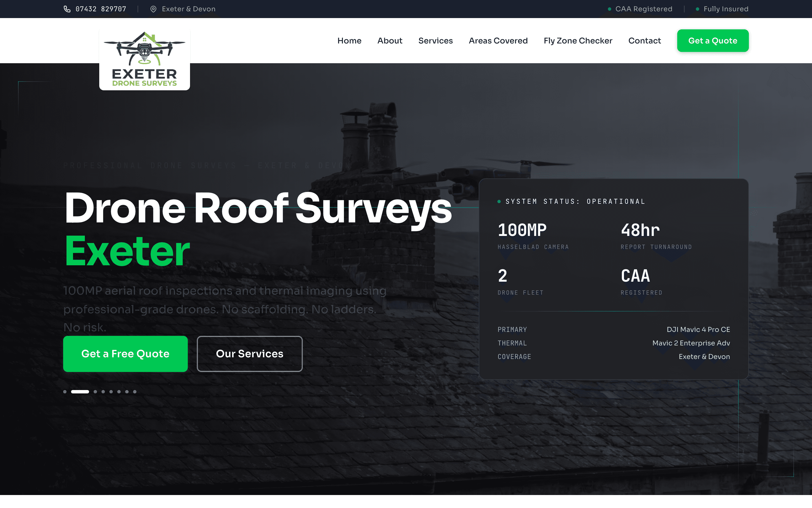Click 'Exeter & Devon' in top bar
The height and width of the screenshot is (508, 812).
[x=189, y=9]
